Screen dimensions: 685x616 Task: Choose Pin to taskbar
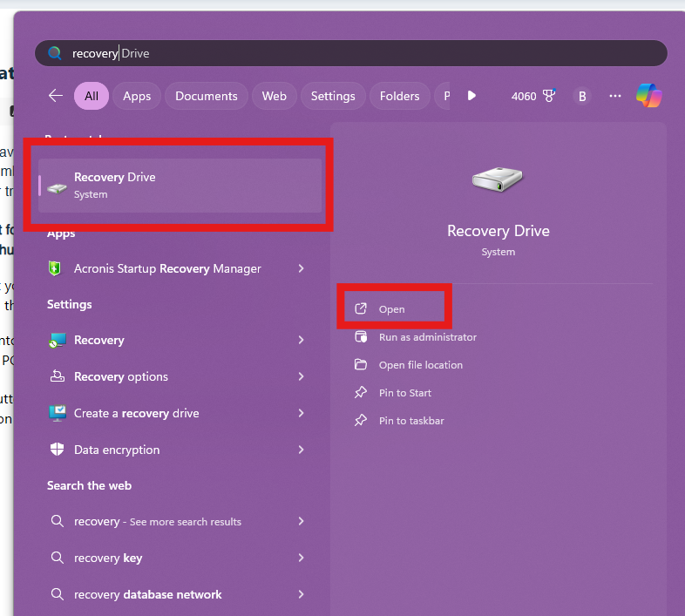click(411, 421)
